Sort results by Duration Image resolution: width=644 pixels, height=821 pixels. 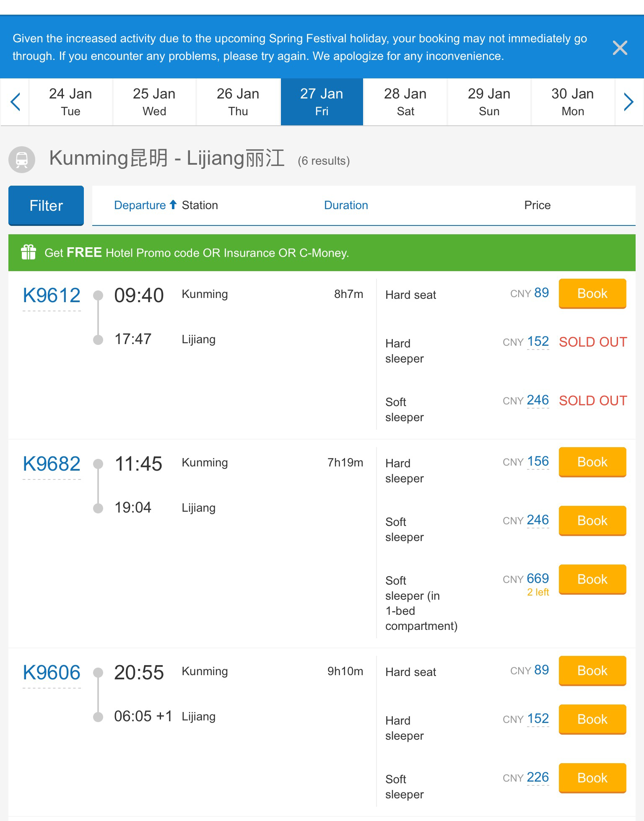point(346,205)
